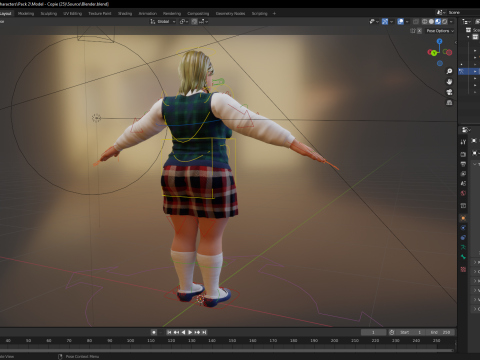Screen dimensions: 480x360
Task: Open the viewport shading options dropdown
Action: [x=451, y=22]
